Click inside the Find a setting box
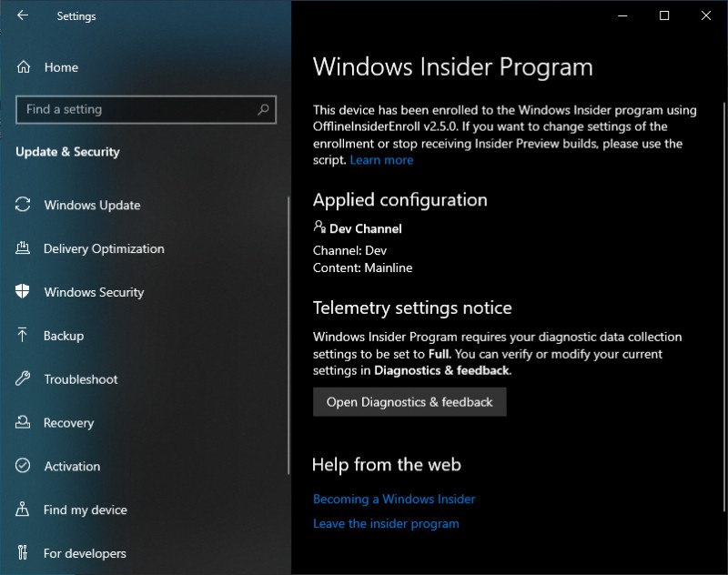728x575 pixels. [136, 109]
